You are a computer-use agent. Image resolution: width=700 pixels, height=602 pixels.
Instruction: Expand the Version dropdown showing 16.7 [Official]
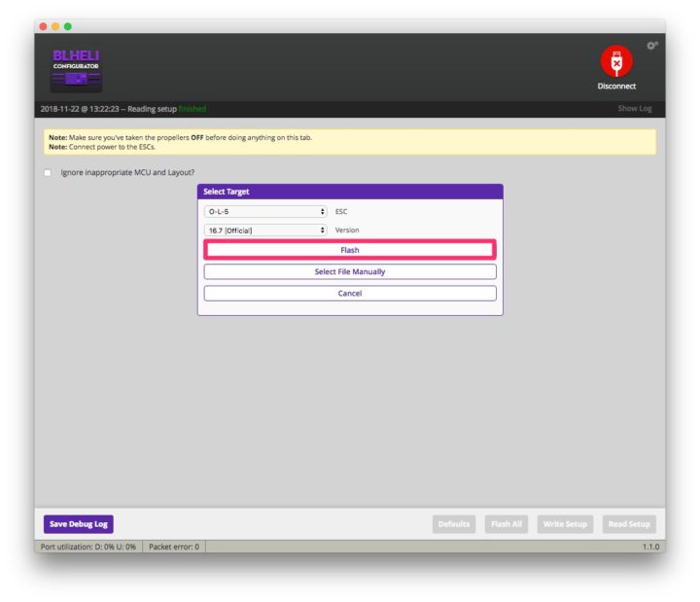coord(265,230)
